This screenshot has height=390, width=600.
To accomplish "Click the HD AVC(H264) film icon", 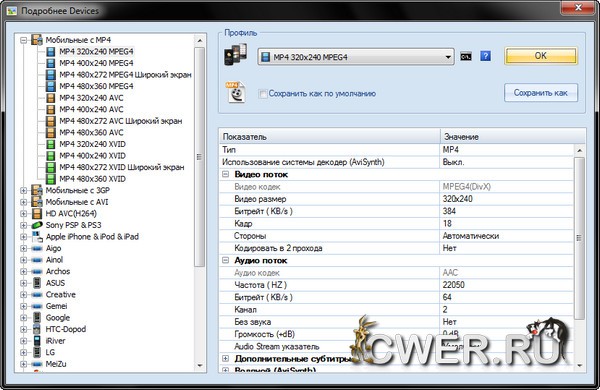I will coord(37,213).
